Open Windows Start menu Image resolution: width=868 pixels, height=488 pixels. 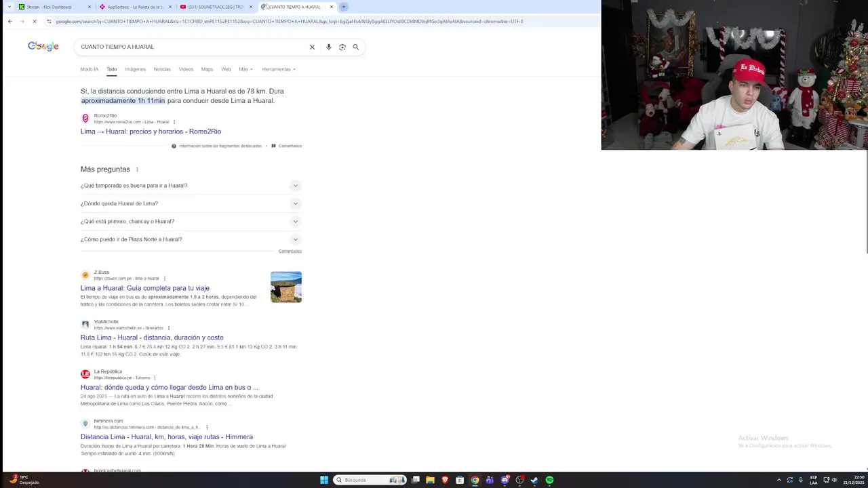324,480
